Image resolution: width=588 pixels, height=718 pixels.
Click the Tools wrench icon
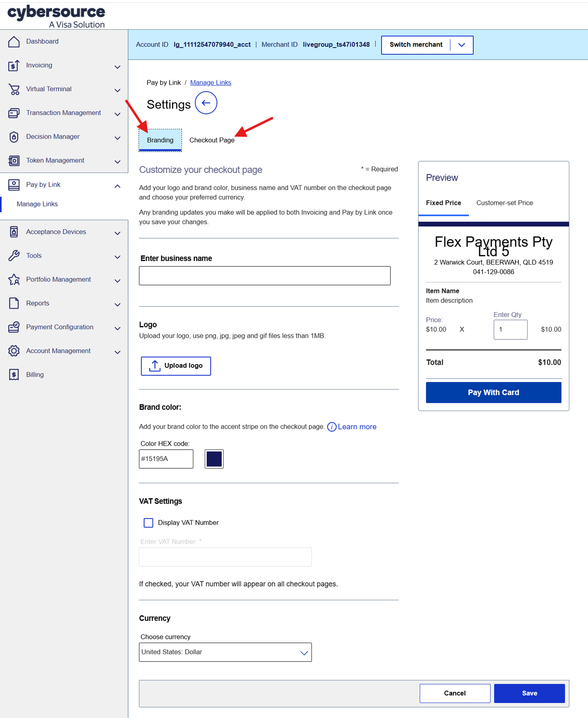(x=14, y=256)
